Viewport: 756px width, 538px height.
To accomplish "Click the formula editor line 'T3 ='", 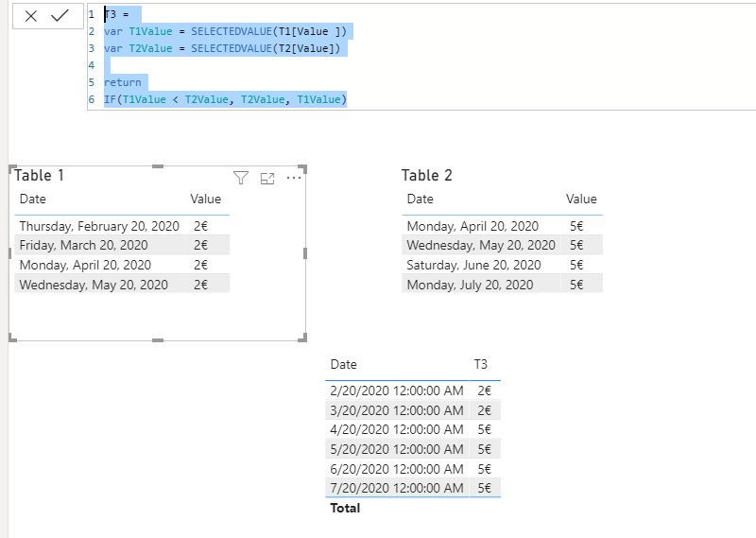I will [117, 14].
